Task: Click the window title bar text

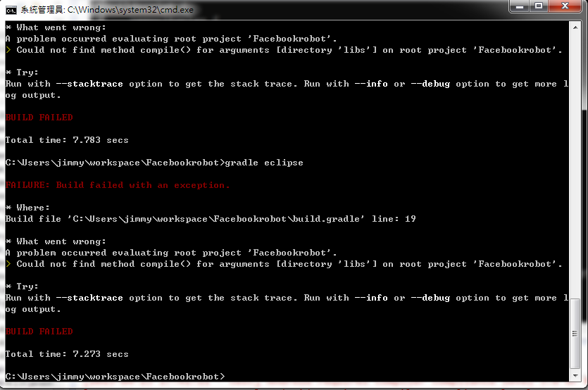Action: [107, 10]
